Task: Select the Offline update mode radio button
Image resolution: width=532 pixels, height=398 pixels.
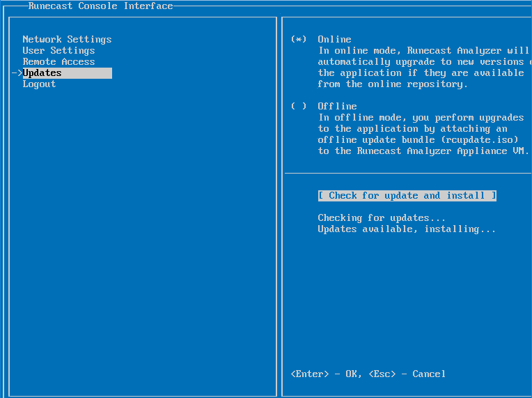Action: click(299, 106)
